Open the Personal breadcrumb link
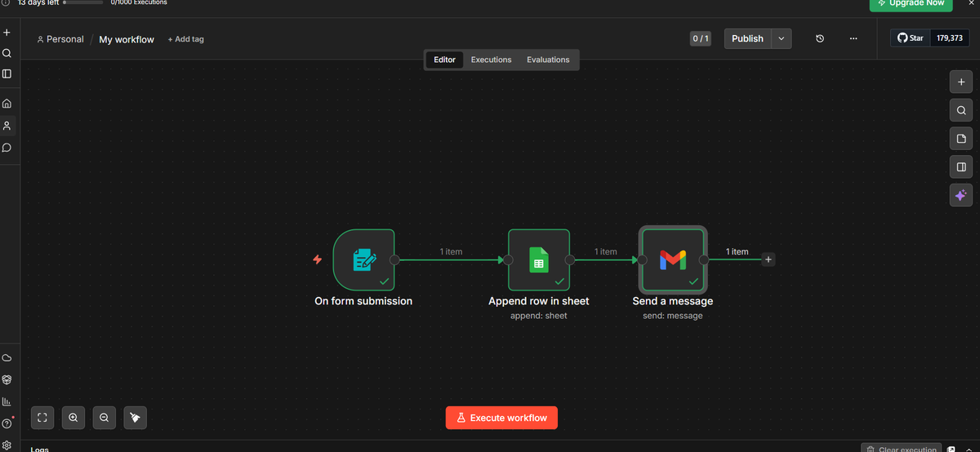Image resolution: width=980 pixels, height=452 pixels. pyautogui.click(x=60, y=39)
